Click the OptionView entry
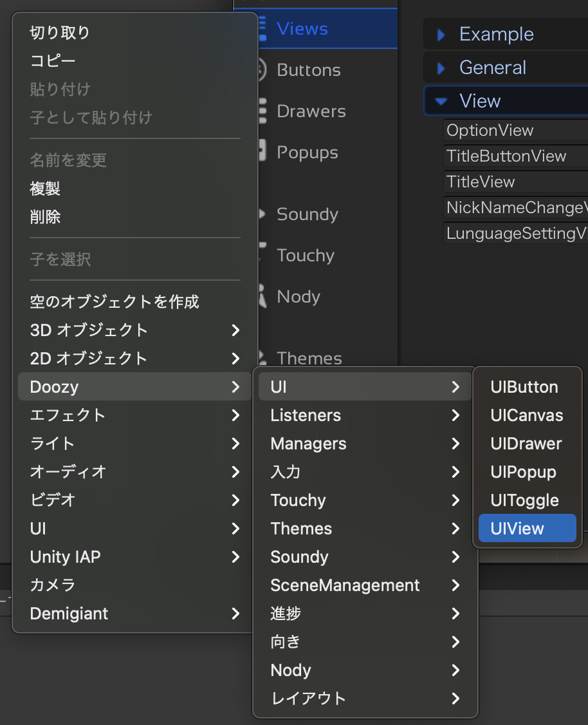The height and width of the screenshot is (725, 588). 515,131
